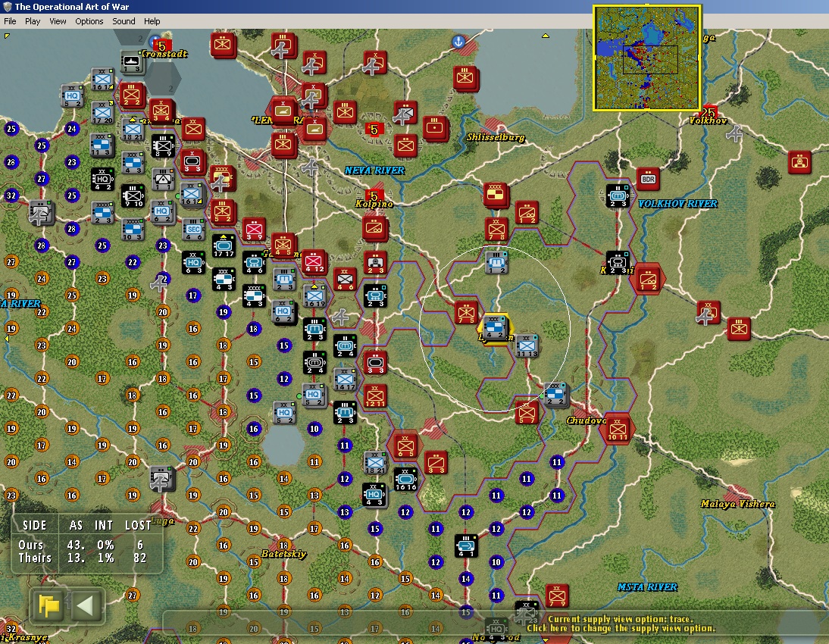Select the gray infantry division 14-17

[345, 379]
